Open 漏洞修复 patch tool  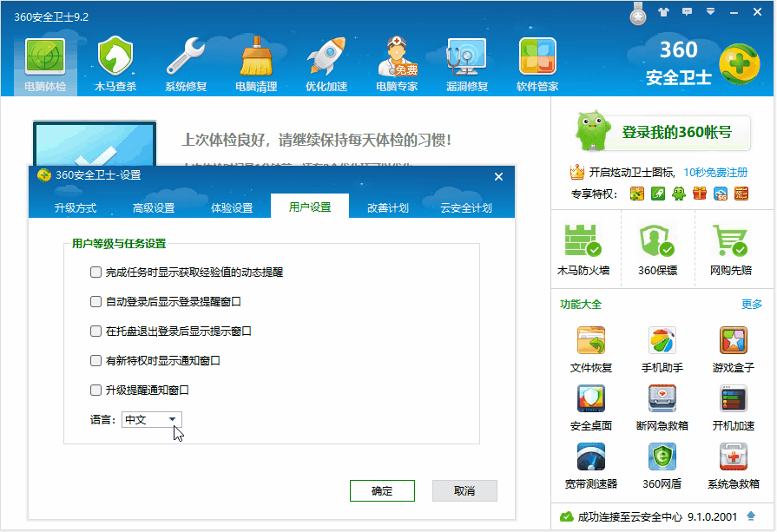point(467,64)
